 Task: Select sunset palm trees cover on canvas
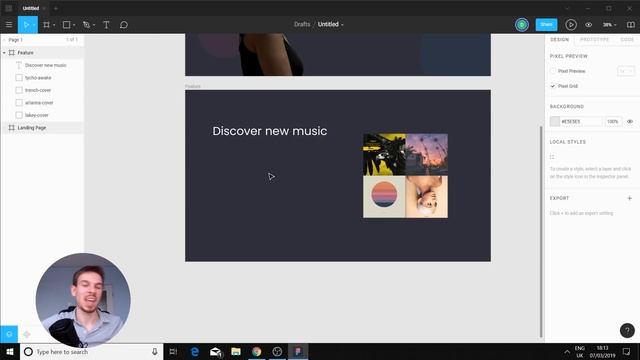[x=427, y=154]
